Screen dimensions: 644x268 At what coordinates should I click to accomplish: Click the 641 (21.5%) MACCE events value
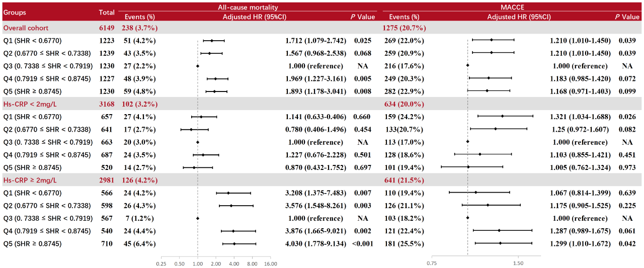pyautogui.click(x=404, y=180)
